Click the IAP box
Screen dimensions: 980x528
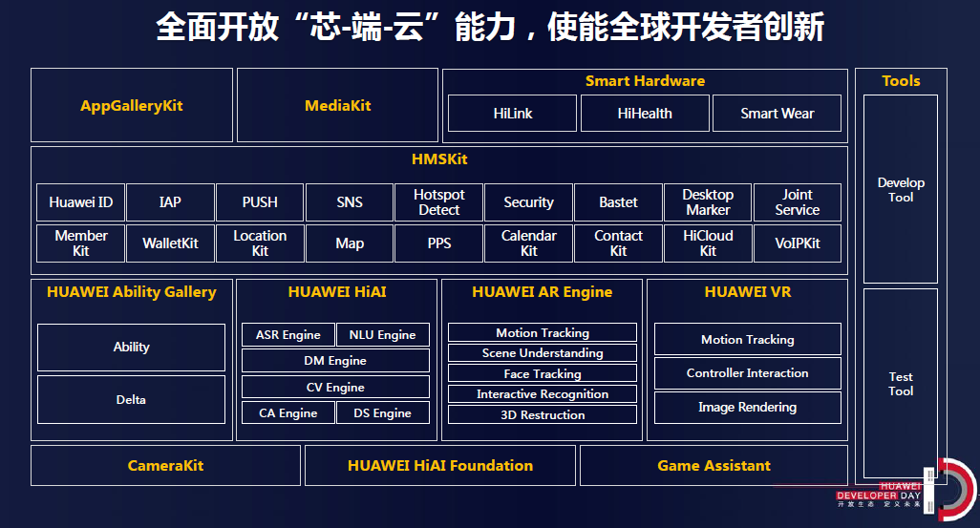point(170,201)
